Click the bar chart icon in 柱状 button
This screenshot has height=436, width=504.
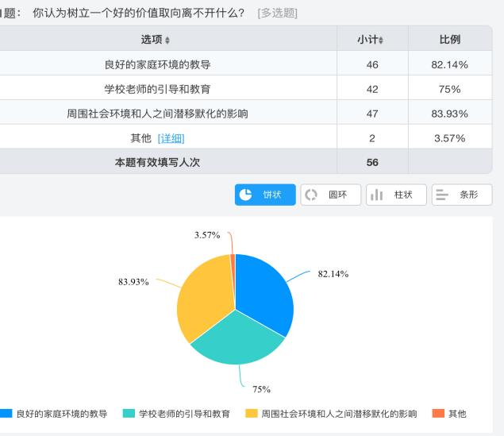click(377, 195)
